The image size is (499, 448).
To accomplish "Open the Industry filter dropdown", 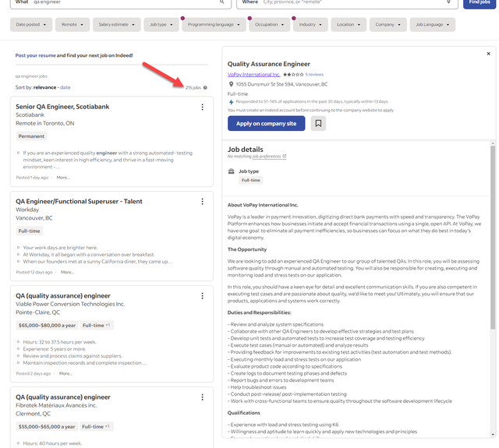I will tap(310, 24).
